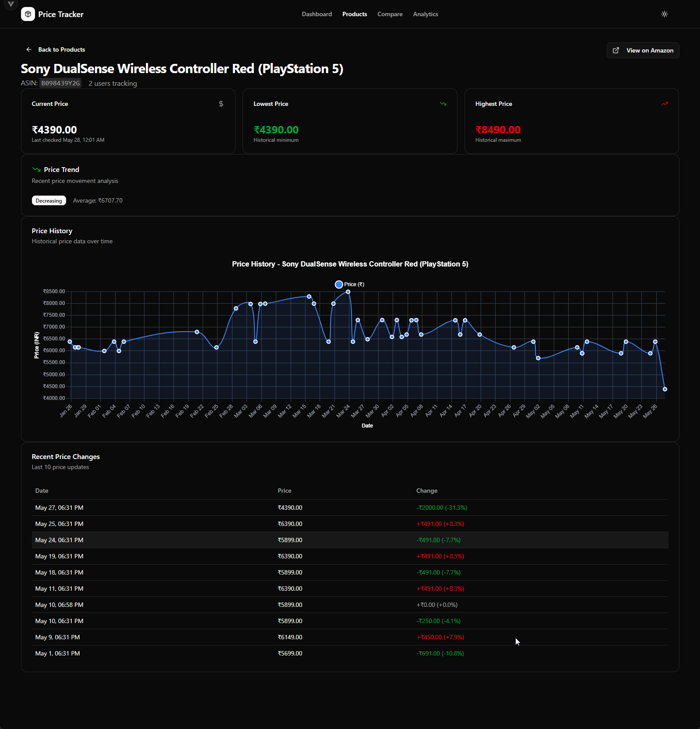This screenshot has height=729, width=700.
Task: Click the -₹691.00 (-10.8%) change value
Action: coord(440,653)
